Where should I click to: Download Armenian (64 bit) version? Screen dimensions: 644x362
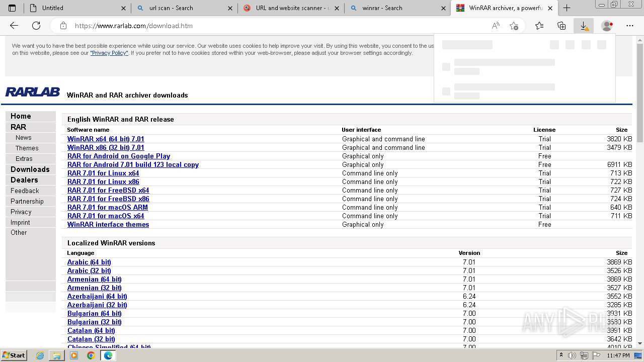(94, 279)
